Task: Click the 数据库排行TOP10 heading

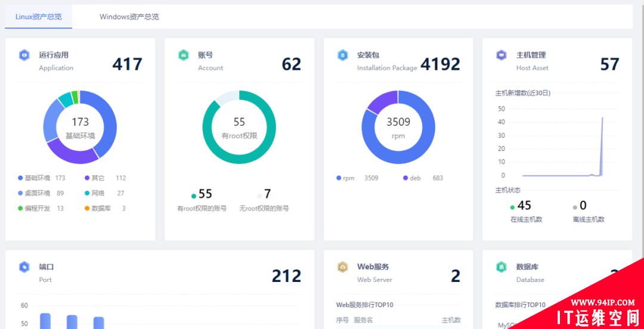Action: pyautogui.click(x=521, y=305)
